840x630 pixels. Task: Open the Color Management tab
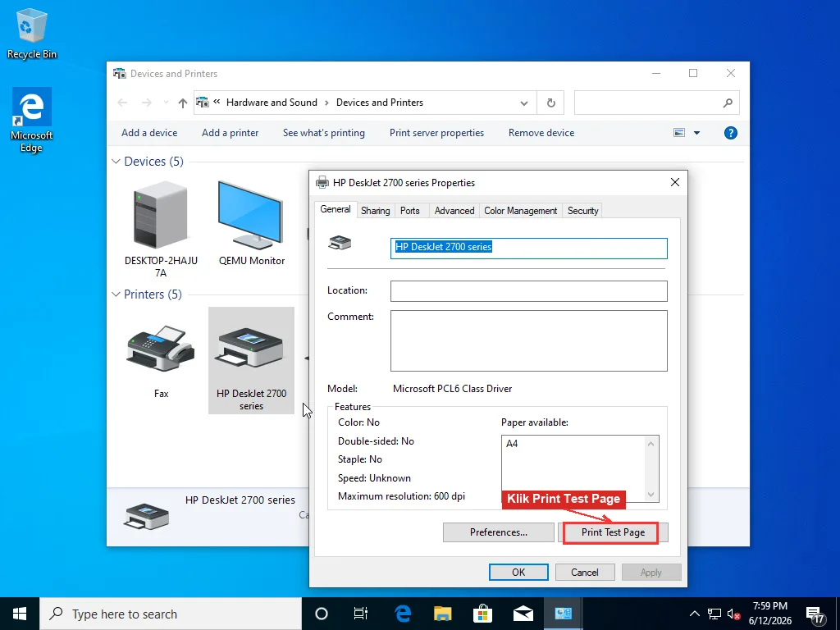[x=520, y=211]
